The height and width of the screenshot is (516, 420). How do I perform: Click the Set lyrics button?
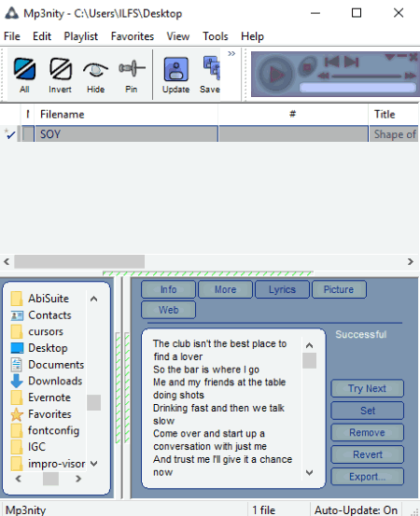[x=368, y=411]
